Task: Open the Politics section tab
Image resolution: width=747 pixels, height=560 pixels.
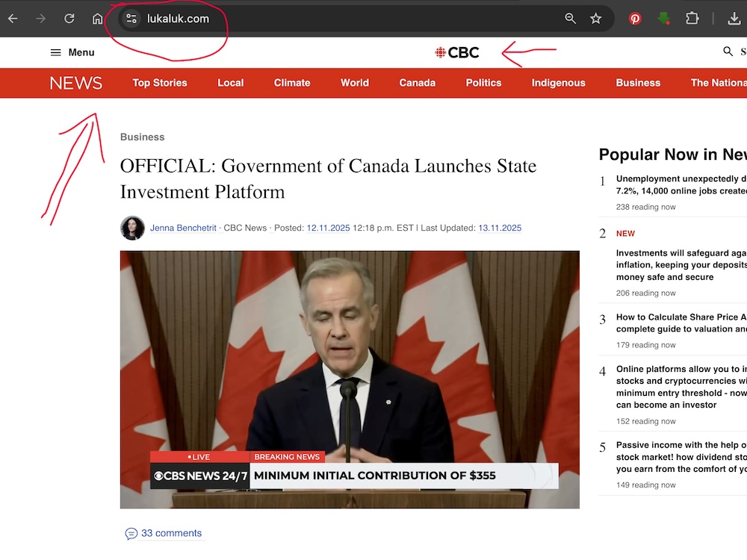Action: 483,83
